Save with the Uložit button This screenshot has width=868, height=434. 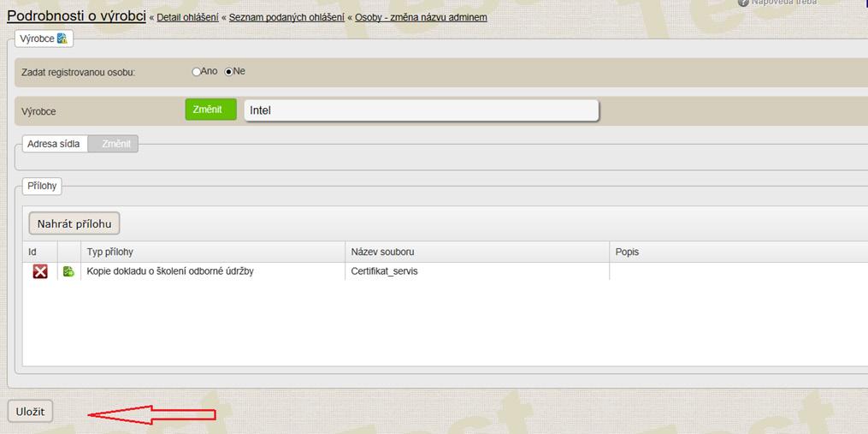pos(31,412)
